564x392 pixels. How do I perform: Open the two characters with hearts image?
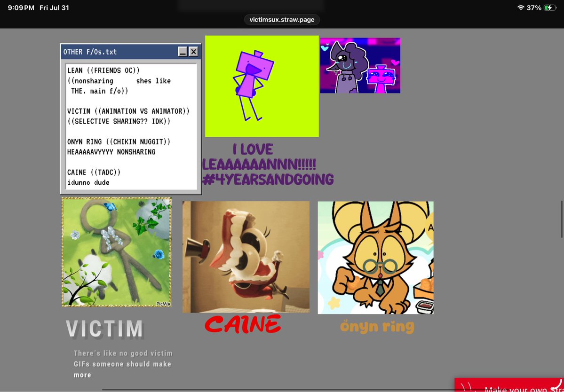tap(360, 65)
